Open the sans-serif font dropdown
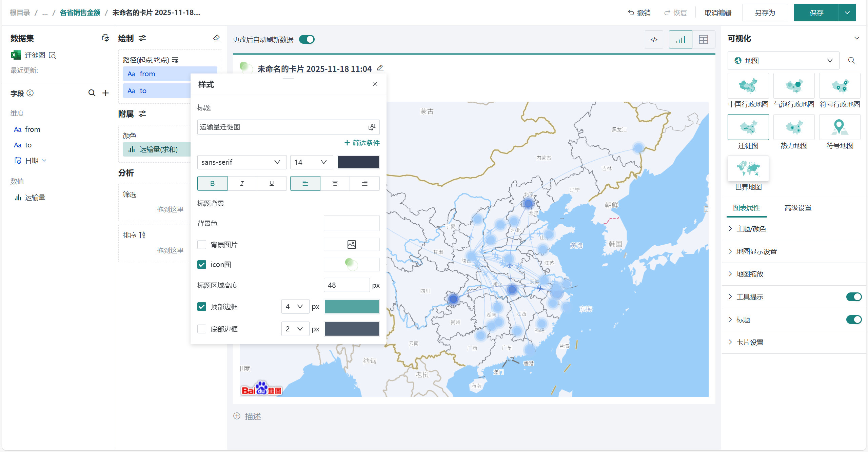The image size is (868, 452). [241, 162]
